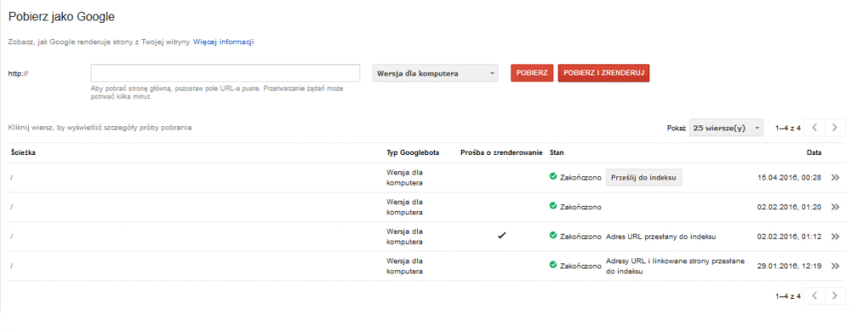Open the 25 wiersze(y) rows dropdown
Image resolution: width=868 pixels, height=332 pixels.
coord(726,128)
